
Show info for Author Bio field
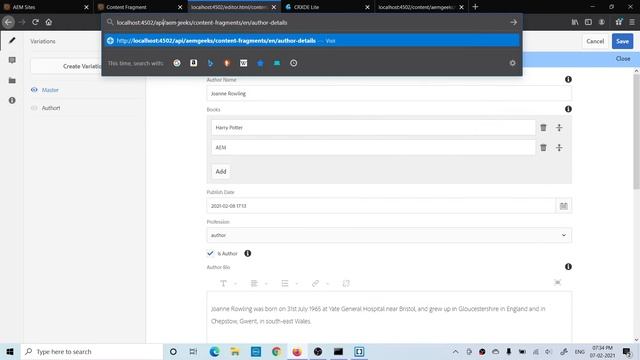point(568,267)
